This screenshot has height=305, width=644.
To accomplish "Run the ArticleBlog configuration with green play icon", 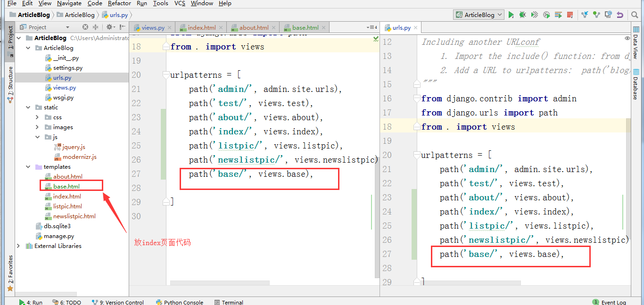I will [x=511, y=15].
